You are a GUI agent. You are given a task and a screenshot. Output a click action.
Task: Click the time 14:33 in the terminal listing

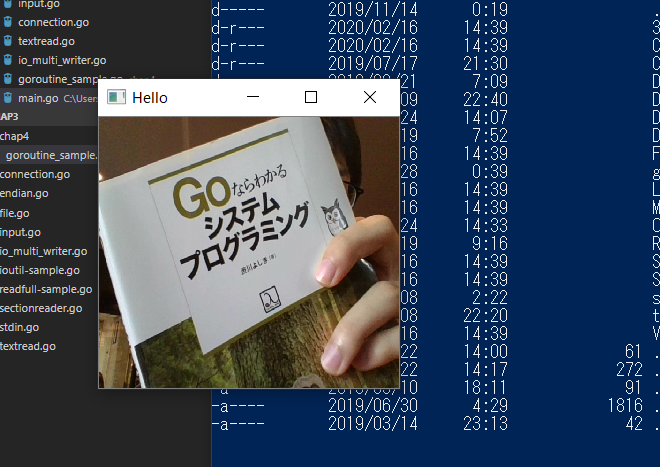tap(485, 225)
